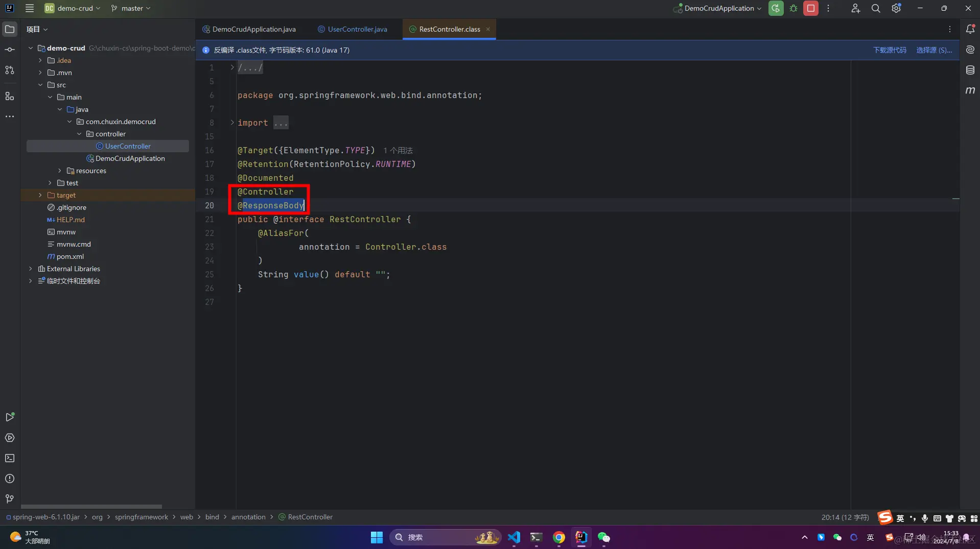Open DemoCrudApplication run configuration dropdown

(717, 8)
